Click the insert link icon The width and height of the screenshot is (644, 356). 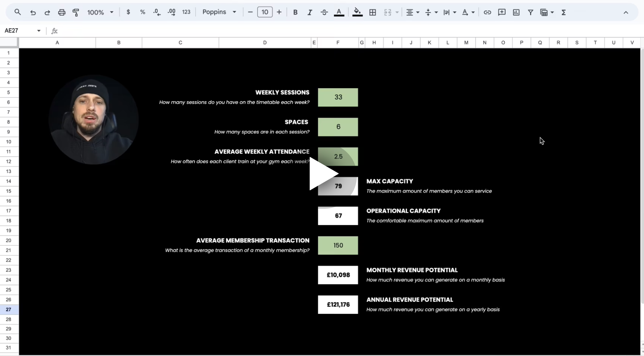point(487,12)
